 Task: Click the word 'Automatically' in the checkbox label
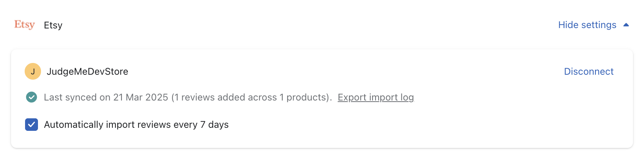[74, 125]
